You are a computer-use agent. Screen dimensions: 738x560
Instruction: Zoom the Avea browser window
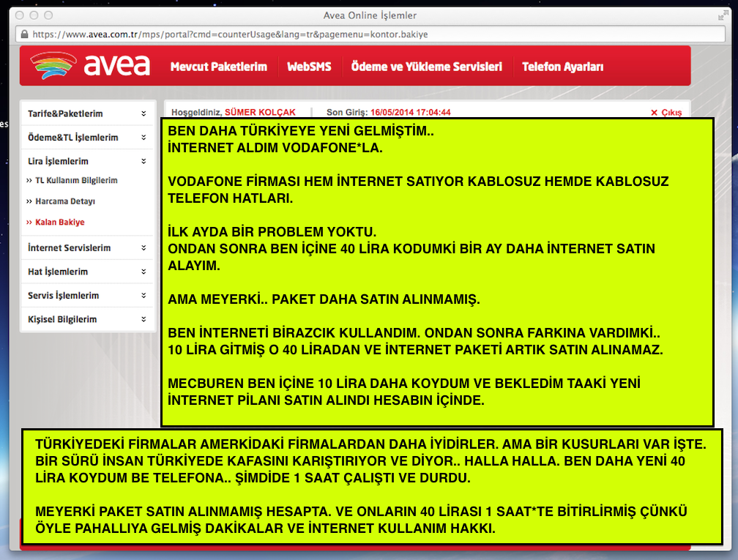pyautogui.click(x=48, y=15)
